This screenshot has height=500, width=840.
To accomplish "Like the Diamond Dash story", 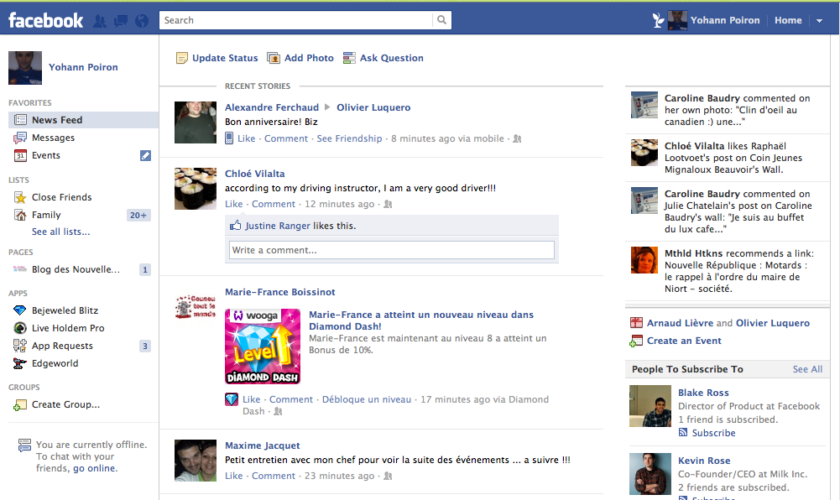I will click(251, 399).
